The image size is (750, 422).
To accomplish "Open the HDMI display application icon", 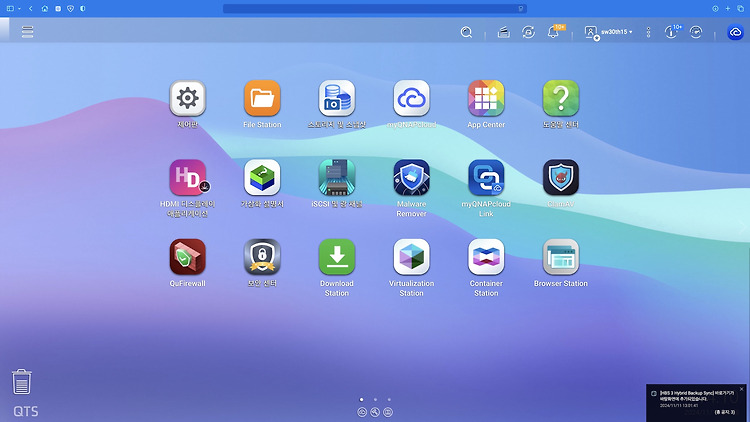I will pyautogui.click(x=188, y=178).
